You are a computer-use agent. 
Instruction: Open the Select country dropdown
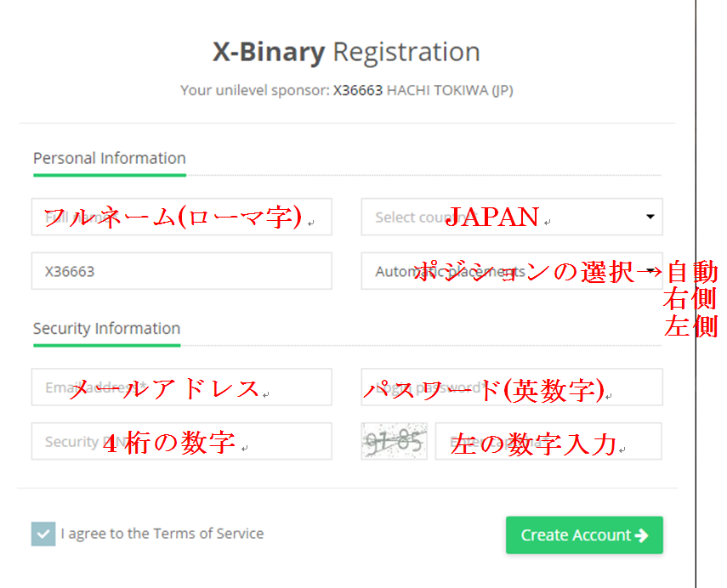pos(512,217)
